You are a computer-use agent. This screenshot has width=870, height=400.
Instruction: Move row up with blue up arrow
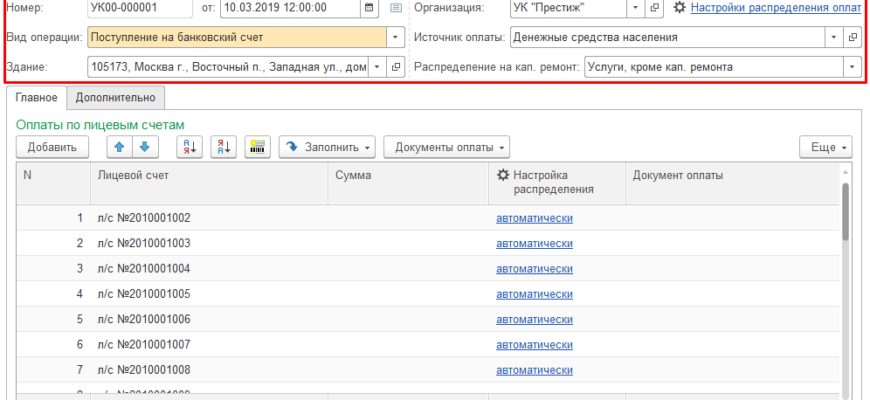[x=119, y=147]
